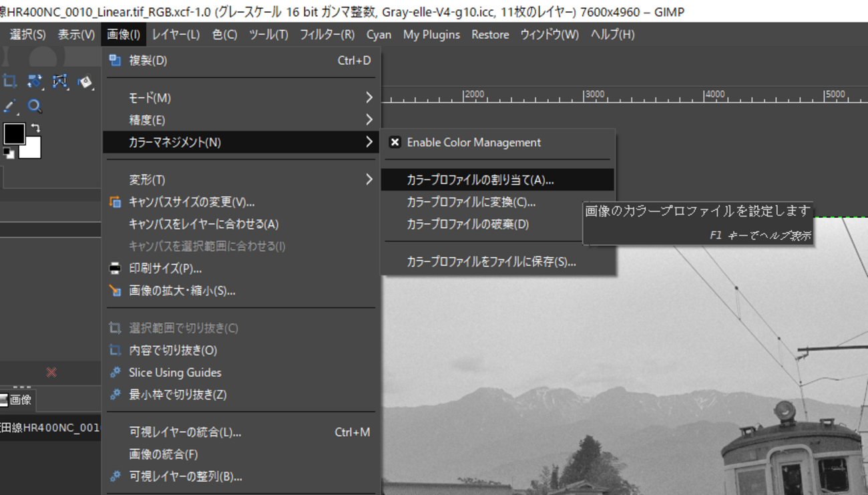This screenshot has width=868, height=495.
Task: Choose 画像の拡大・縮小(S)...
Action: (240, 291)
